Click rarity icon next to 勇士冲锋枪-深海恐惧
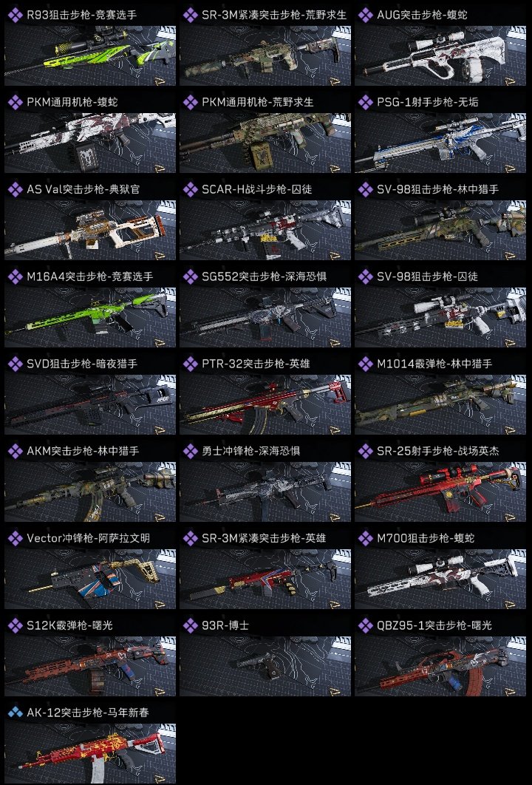The height and width of the screenshot is (785, 532). [x=191, y=451]
